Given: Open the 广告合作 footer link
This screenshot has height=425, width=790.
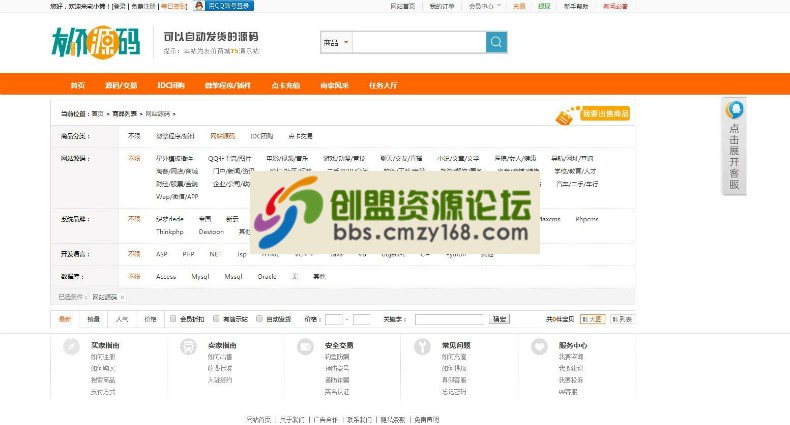Looking at the screenshot, I should (325, 419).
